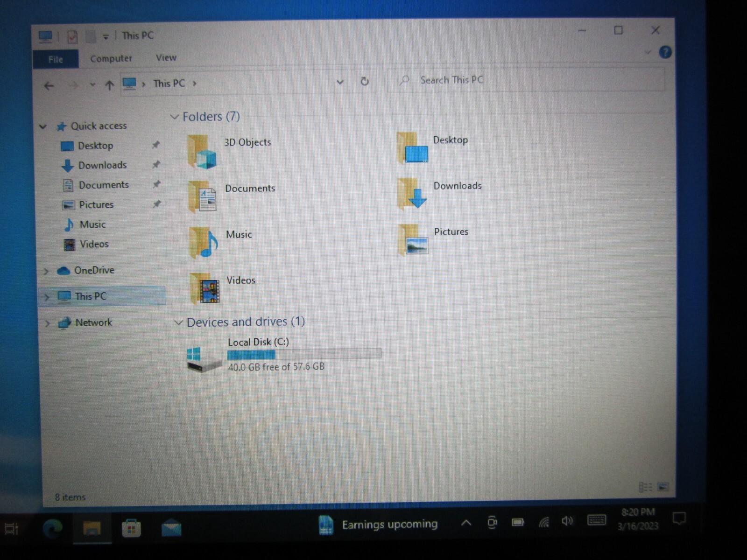The height and width of the screenshot is (560, 747).
Task: Select Pictures in Quick access
Action: 96,205
